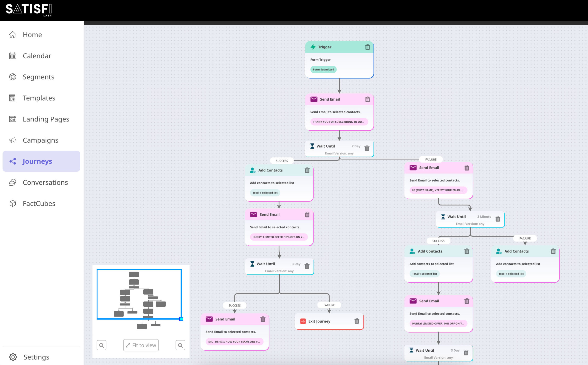The height and width of the screenshot is (365, 588).
Task: Delete the Hurry Limited Offer email on left branch
Action: pos(307,215)
